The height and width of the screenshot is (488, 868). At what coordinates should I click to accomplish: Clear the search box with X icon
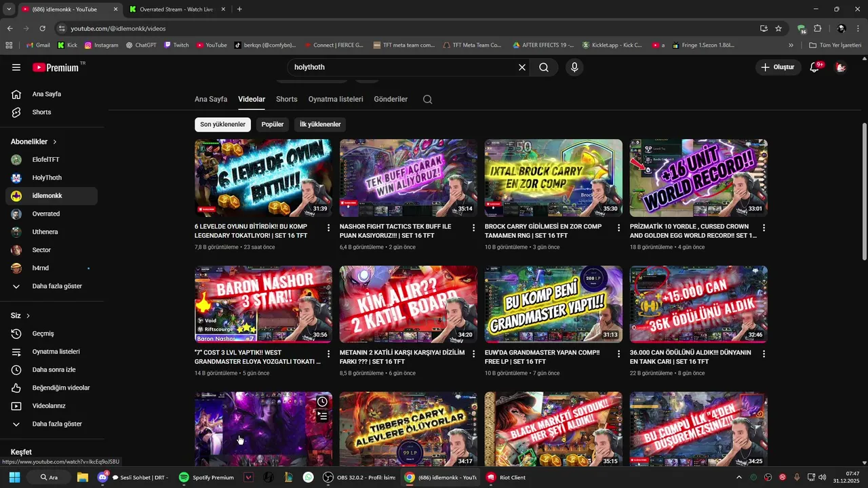pos(522,67)
